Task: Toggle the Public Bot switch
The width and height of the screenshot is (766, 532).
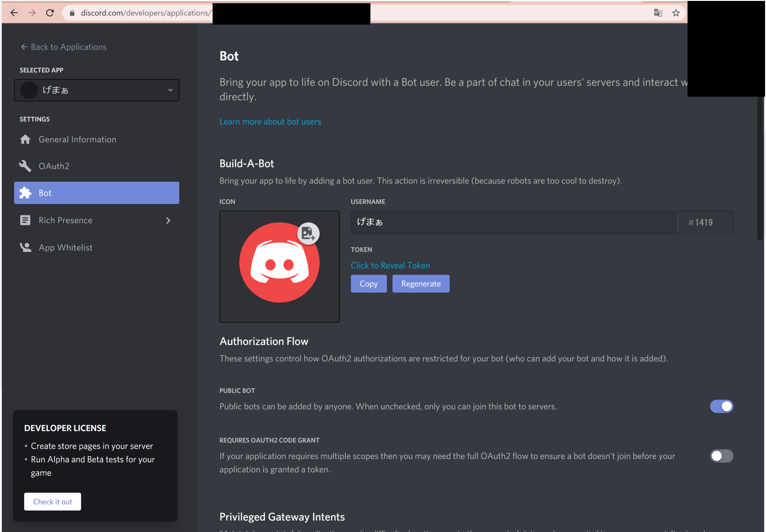Action: pos(721,406)
